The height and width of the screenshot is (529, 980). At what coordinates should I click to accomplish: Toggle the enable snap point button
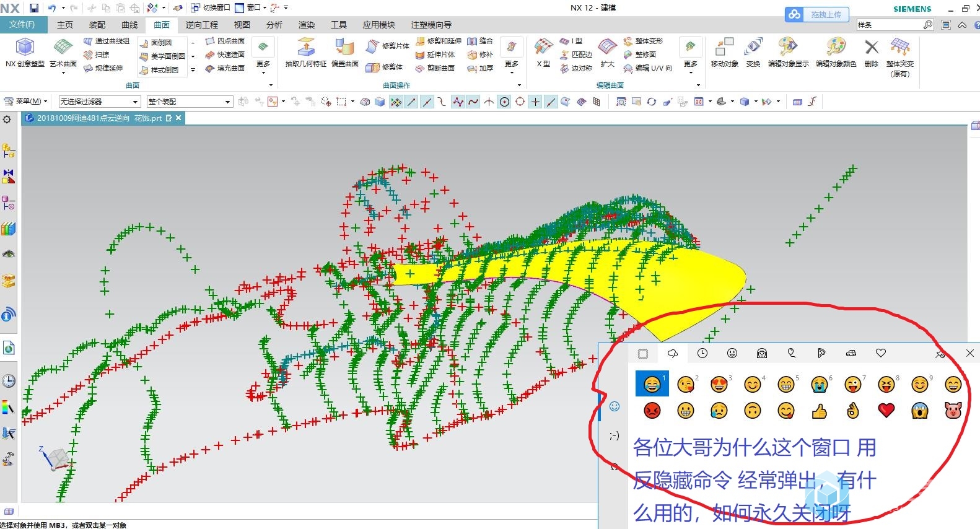pyautogui.click(x=396, y=102)
